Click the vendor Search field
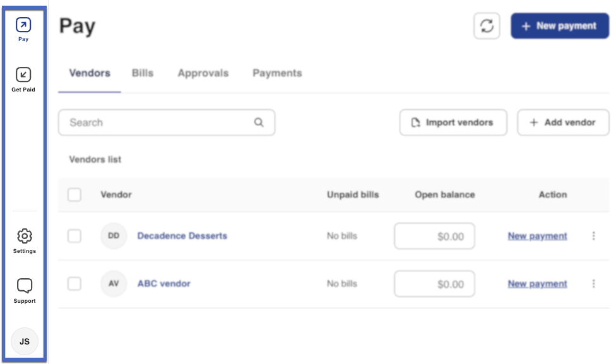Screen dimensions: 616x364 158,122
